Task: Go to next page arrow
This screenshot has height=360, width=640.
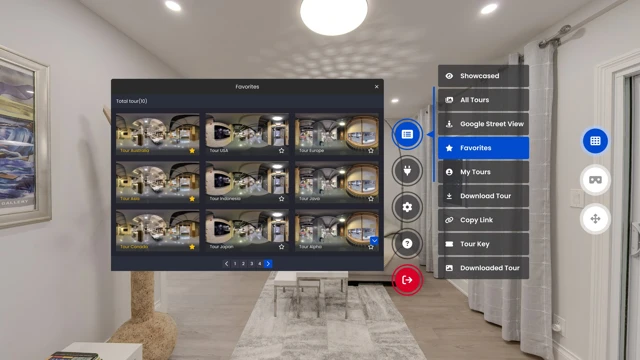Action: click(x=268, y=264)
